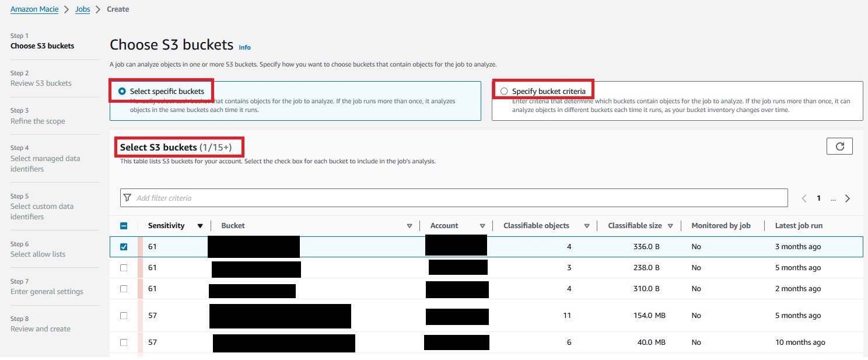This screenshot has width=868, height=360.
Task: Click the Create breadcrumb text
Action: [118, 9]
